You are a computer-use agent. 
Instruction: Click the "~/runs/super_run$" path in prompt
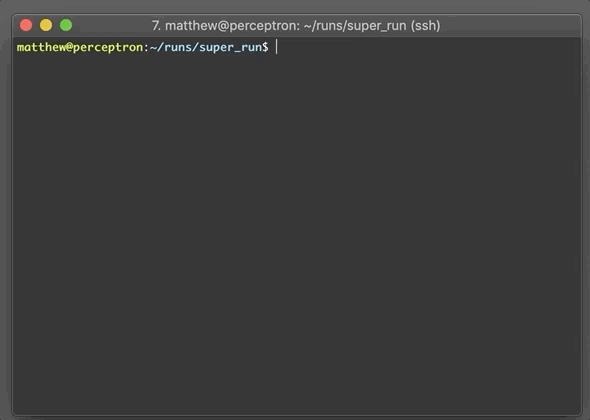tap(209, 47)
